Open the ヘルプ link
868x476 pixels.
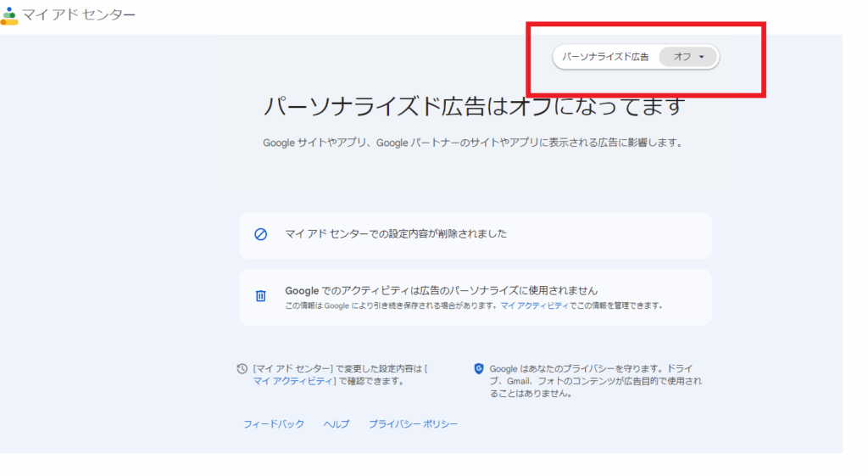336,424
